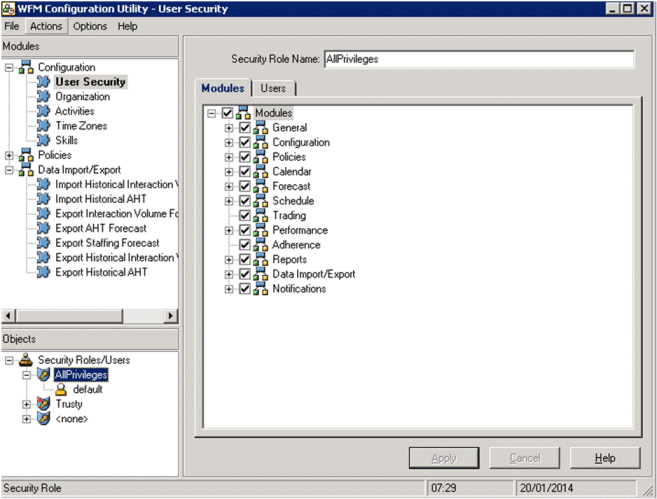Expand the Schedule privileges node

point(229,201)
